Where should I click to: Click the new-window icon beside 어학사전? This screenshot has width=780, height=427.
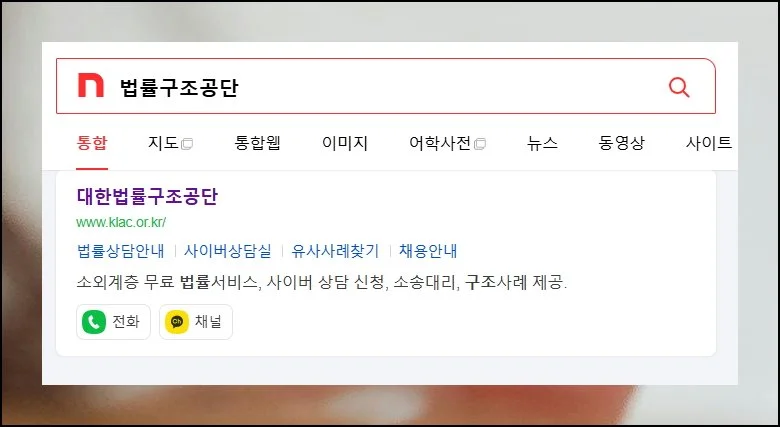pyautogui.click(x=480, y=144)
